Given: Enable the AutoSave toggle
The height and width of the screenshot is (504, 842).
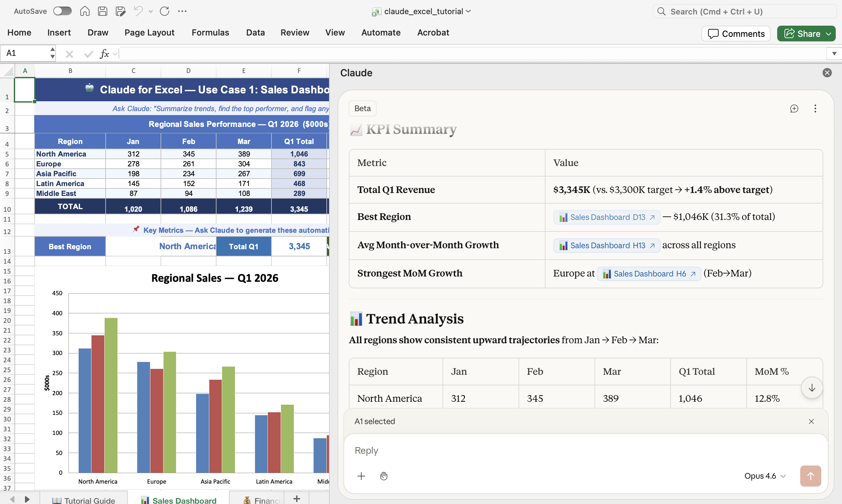Looking at the screenshot, I should [x=62, y=11].
